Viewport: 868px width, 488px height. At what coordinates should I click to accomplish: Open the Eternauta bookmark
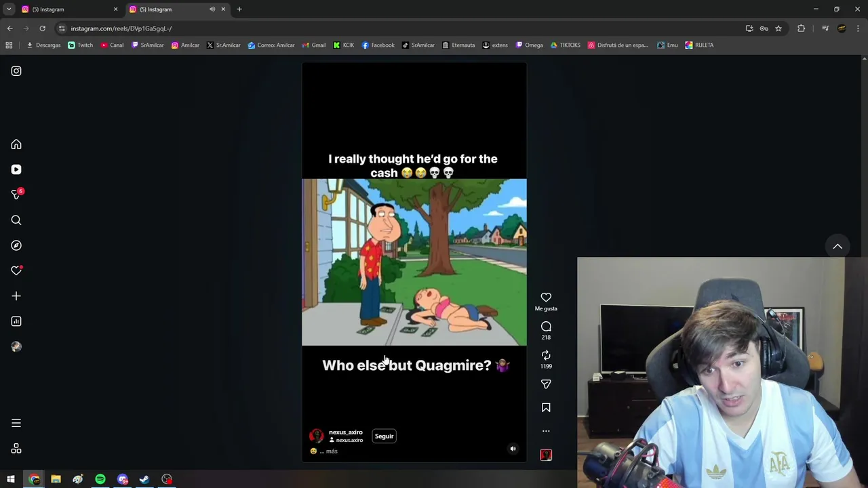click(458, 45)
